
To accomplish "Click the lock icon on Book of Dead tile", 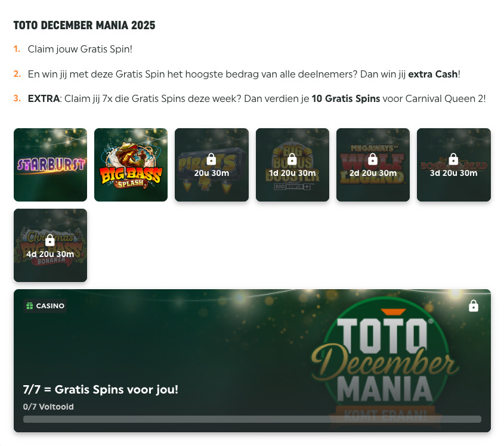I will [453, 159].
